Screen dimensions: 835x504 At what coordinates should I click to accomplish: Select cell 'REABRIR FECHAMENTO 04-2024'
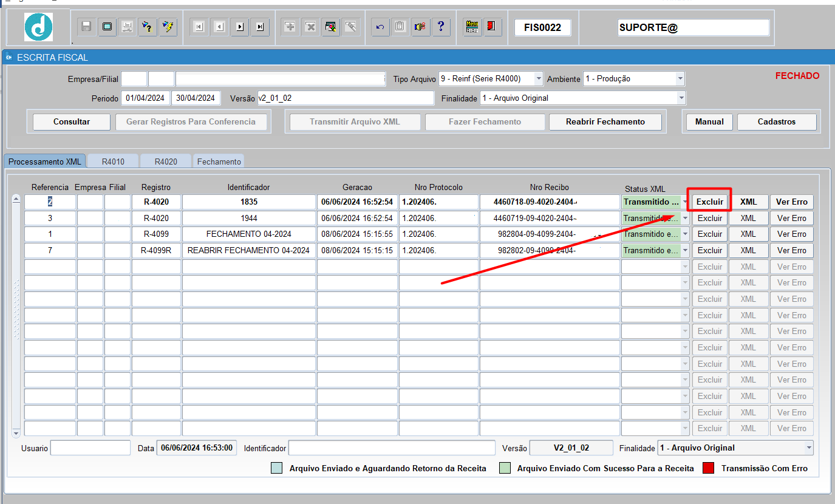[x=249, y=250]
